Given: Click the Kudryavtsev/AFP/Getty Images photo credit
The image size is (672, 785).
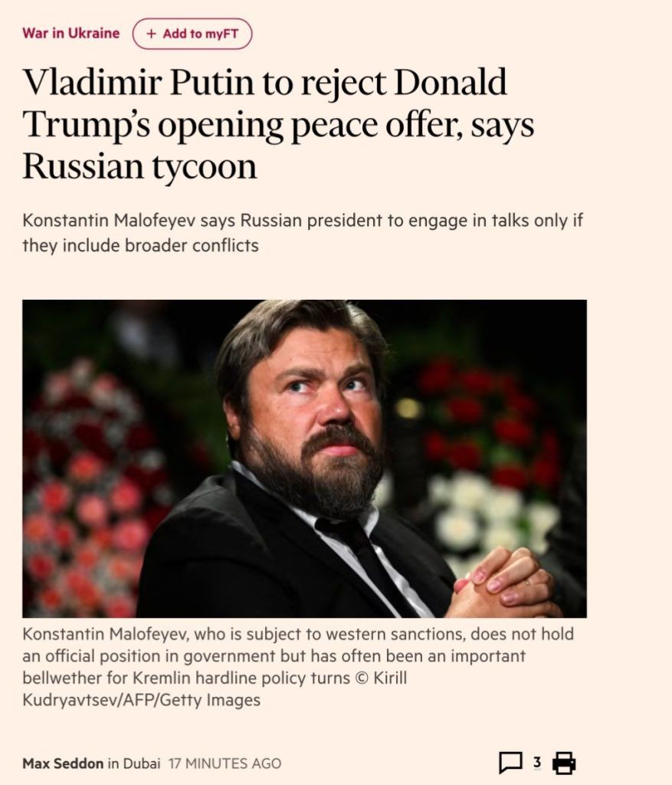Looking at the screenshot, I should click(142, 700).
